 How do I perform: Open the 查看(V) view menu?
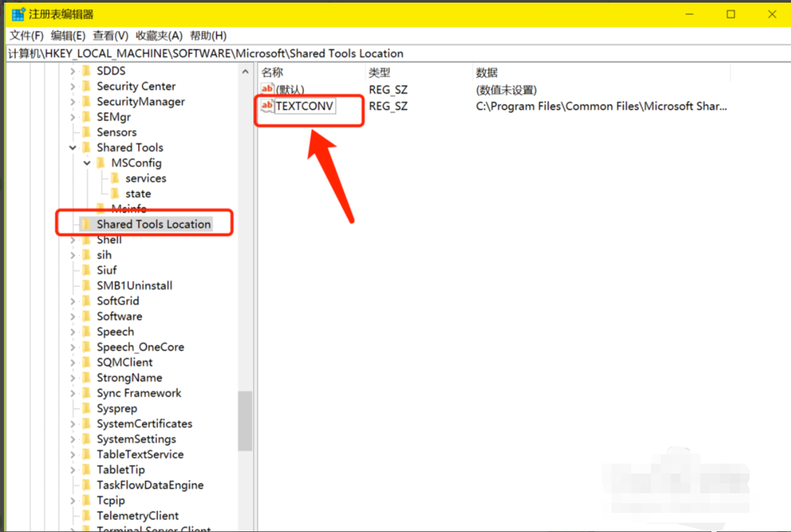(110, 36)
